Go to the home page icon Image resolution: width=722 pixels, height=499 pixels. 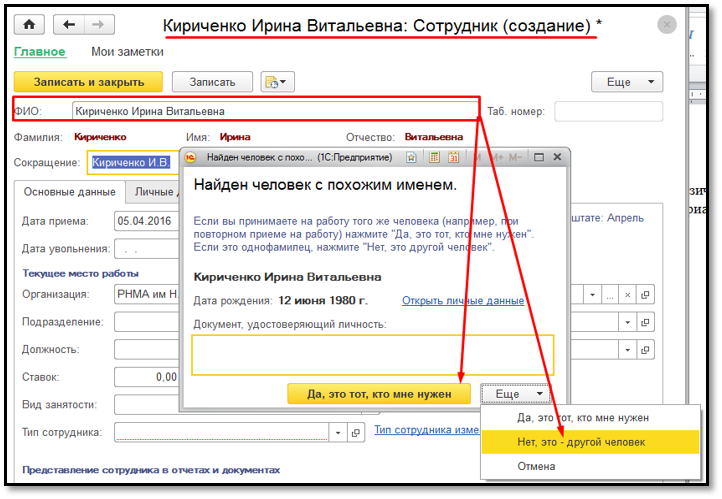(x=29, y=25)
